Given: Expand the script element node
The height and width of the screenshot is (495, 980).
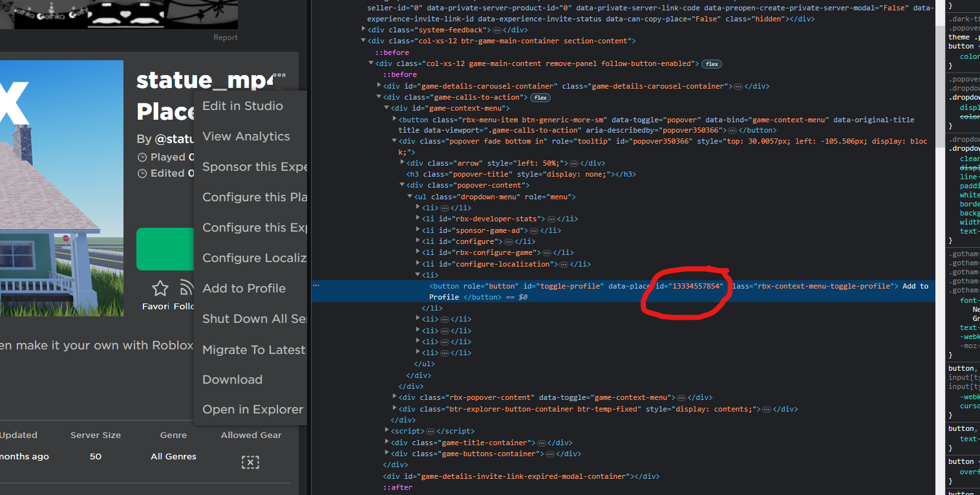Looking at the screenshot, I should (387, 430).
